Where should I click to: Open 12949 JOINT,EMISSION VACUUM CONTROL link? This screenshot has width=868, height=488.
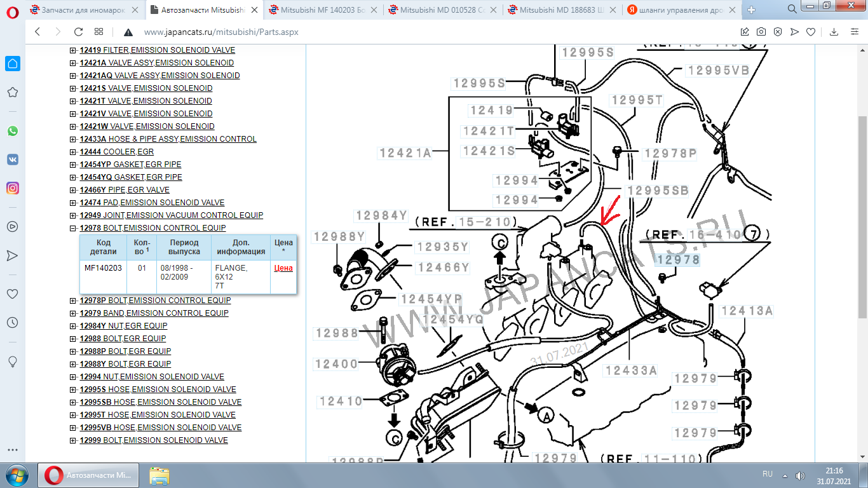172,215
